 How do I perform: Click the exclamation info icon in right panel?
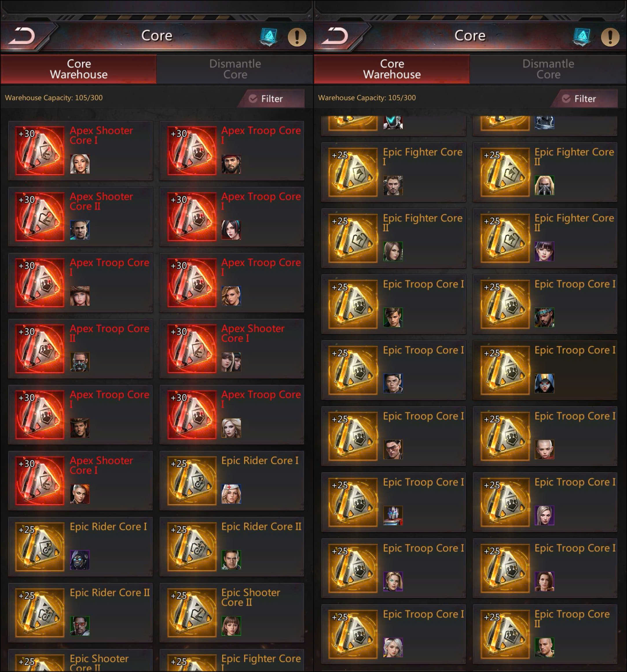pos(610,37)
